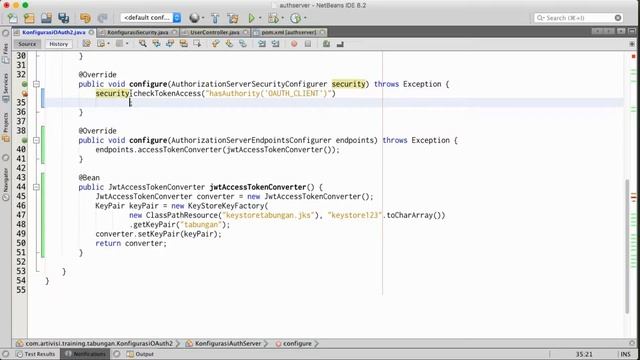Click the New Project icon
The image size is (640, 360).
[x=29, y=18]
